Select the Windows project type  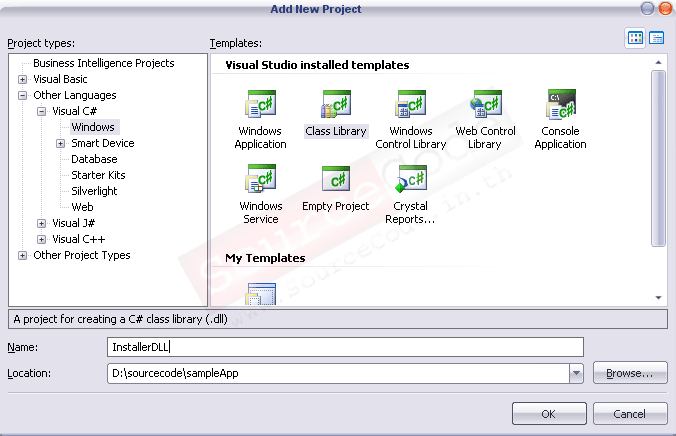(93, 127)
